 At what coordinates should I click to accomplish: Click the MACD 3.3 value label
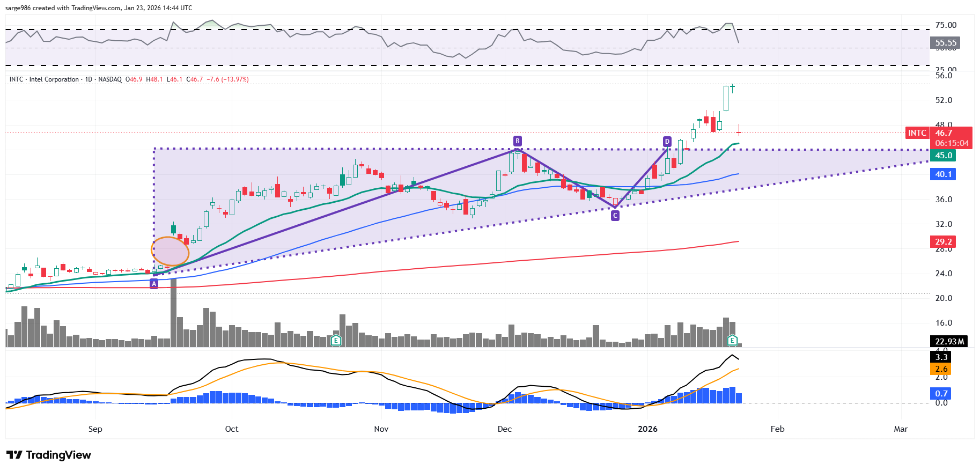click(941, 357)
